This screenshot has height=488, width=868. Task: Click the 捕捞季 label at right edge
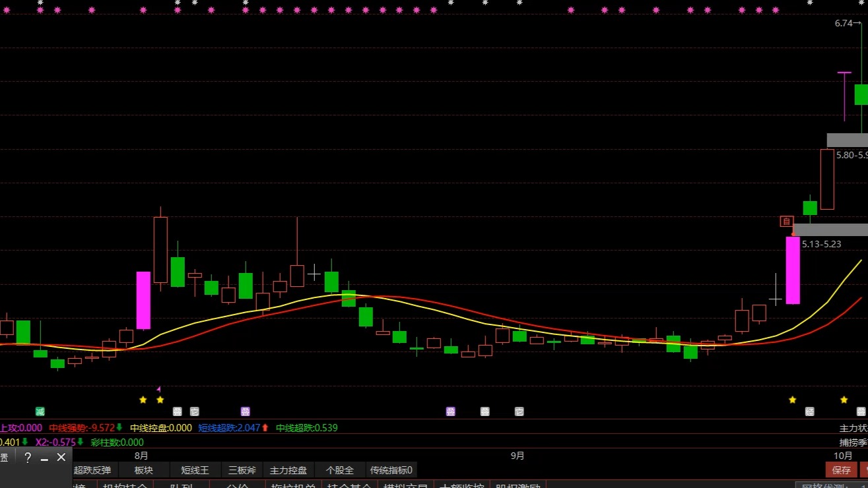[x=853, y=442]
